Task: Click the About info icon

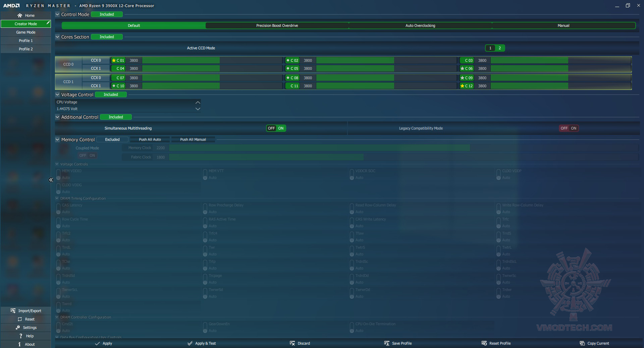Action: [x=20, y=344]
